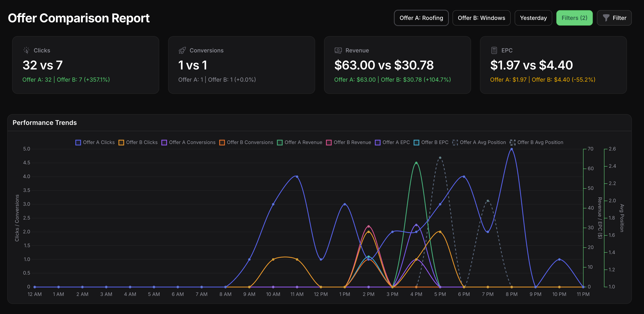Click the Clicks metric cursor icon
644x314 pixels.
click(x=26, y=50)
